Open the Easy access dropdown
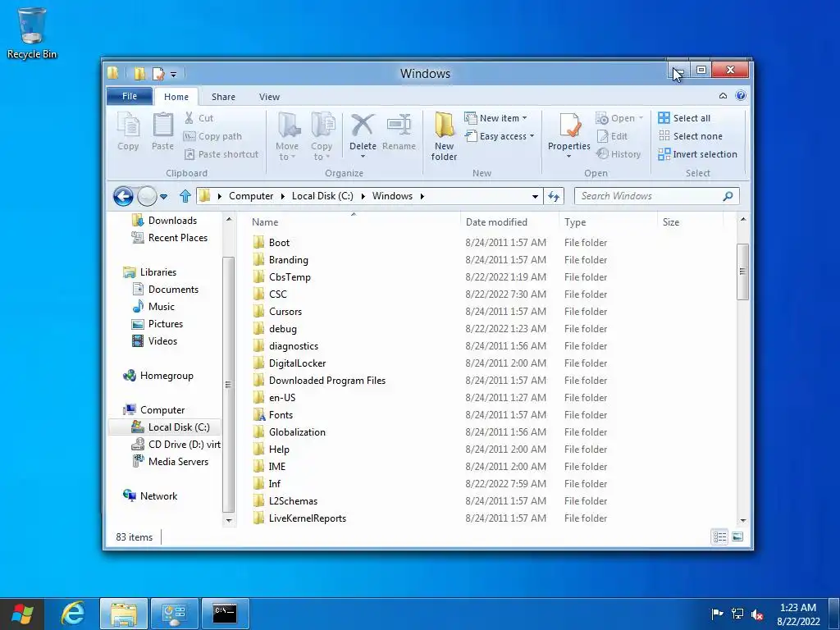This screenshot has height=630, width=840. pyautogui.click(x=500, y=136)
